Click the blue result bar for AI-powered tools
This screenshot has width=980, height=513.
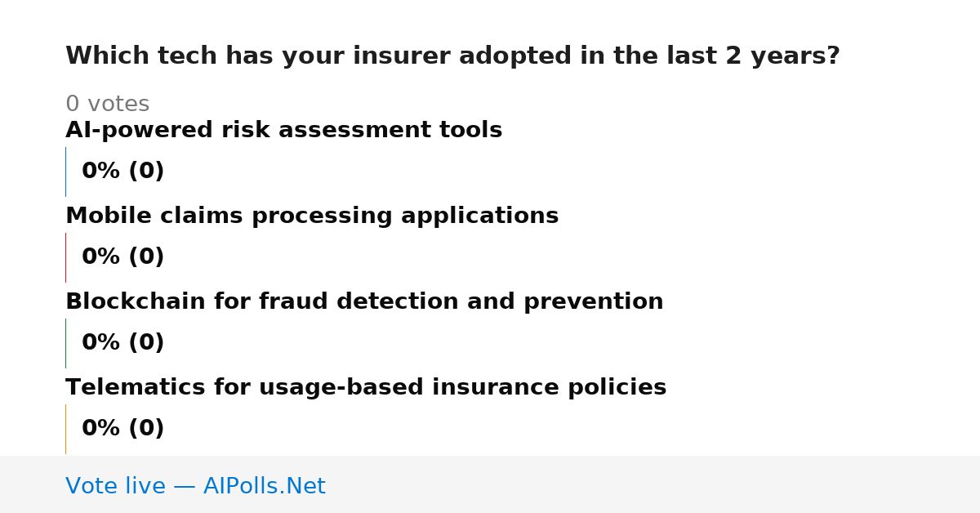coord(65,172)
